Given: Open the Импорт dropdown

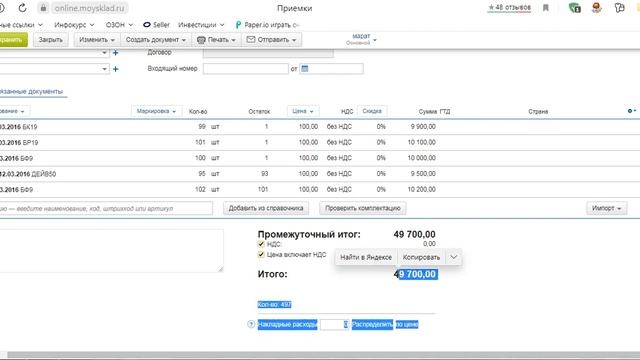Looking at the screenshot, I should tap(607, 208).
